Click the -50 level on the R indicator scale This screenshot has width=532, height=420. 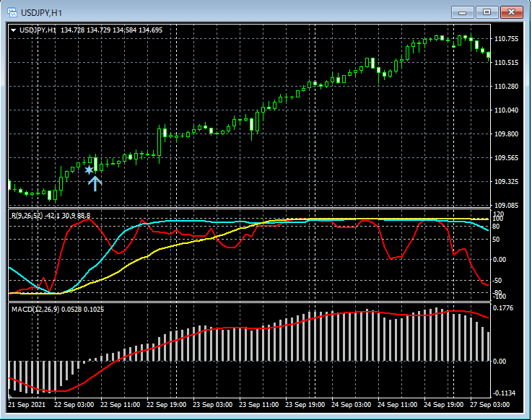click(497, 281)
